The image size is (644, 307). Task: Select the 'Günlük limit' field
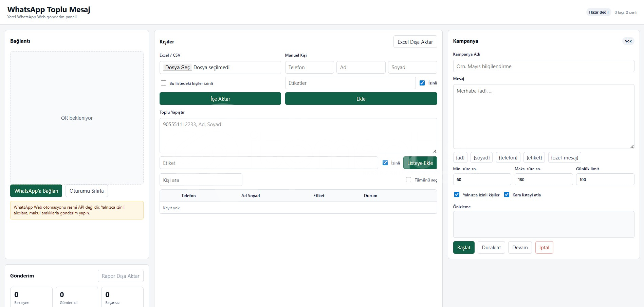(x=605, y=179)
